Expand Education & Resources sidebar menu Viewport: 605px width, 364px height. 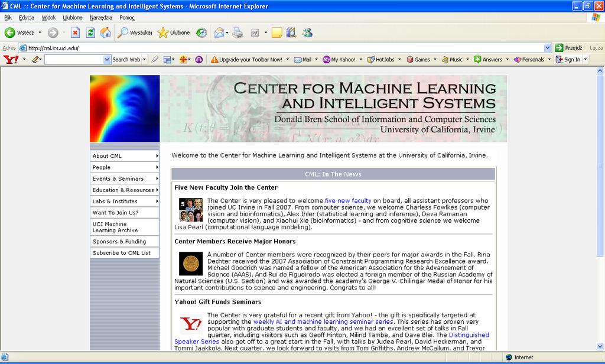coord(124,190)
